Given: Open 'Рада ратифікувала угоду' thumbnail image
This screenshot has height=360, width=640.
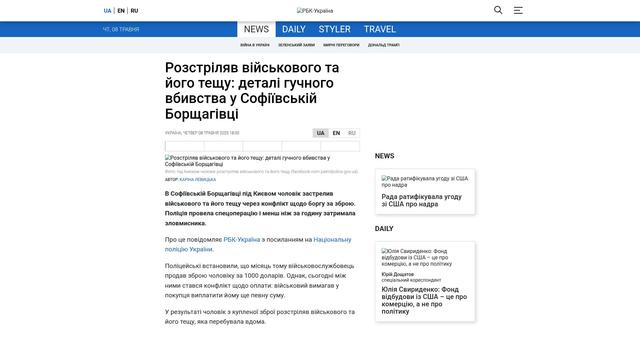Looking at the screenshot, I should click(x=424, y=182).
